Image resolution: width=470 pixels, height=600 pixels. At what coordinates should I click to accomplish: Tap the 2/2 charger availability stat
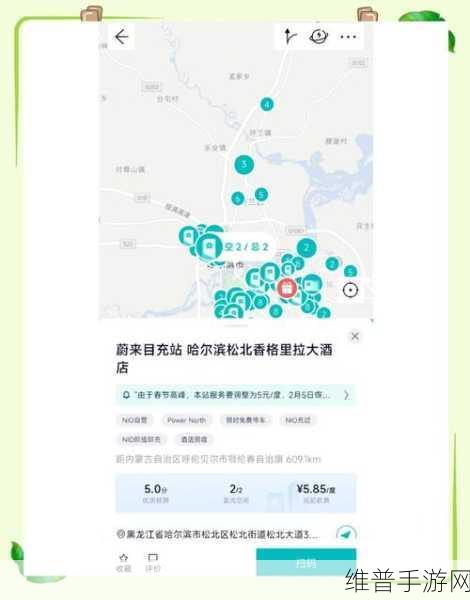(236, 493)
